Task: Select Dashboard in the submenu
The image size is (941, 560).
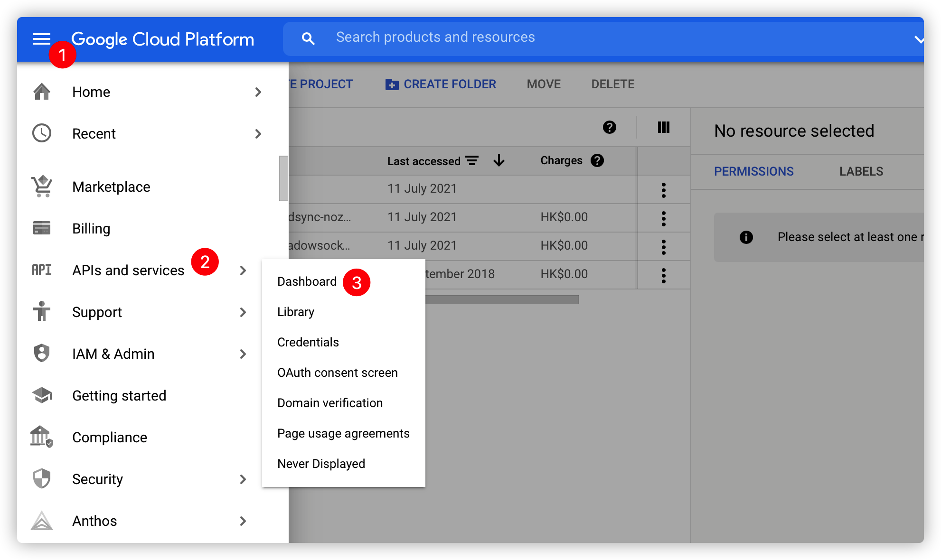Action: pyautogui.click(x=307, y=281)
